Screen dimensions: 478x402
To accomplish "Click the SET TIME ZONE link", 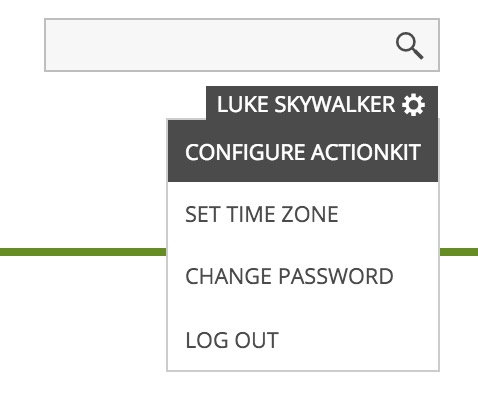I will 262,214.
